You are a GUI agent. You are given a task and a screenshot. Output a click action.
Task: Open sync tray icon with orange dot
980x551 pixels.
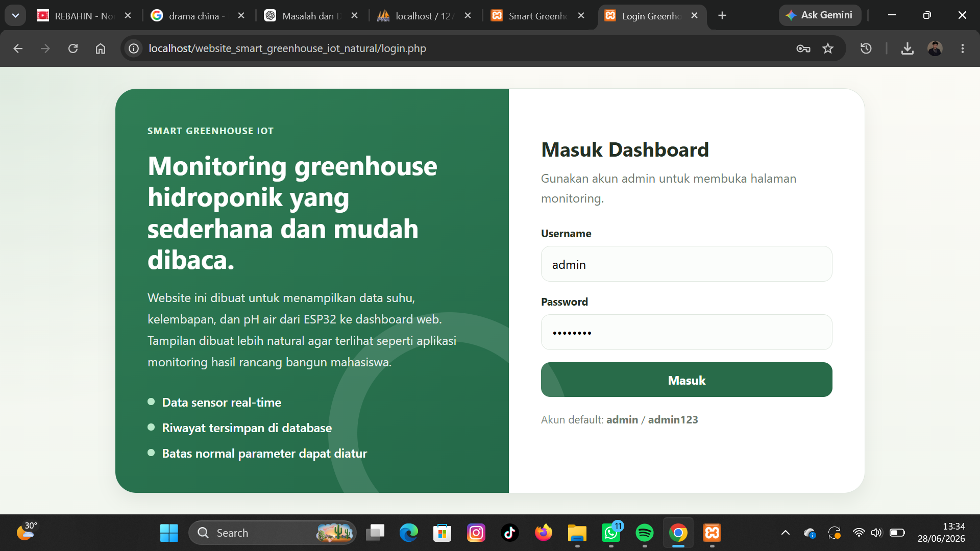(x=835, y=533)
